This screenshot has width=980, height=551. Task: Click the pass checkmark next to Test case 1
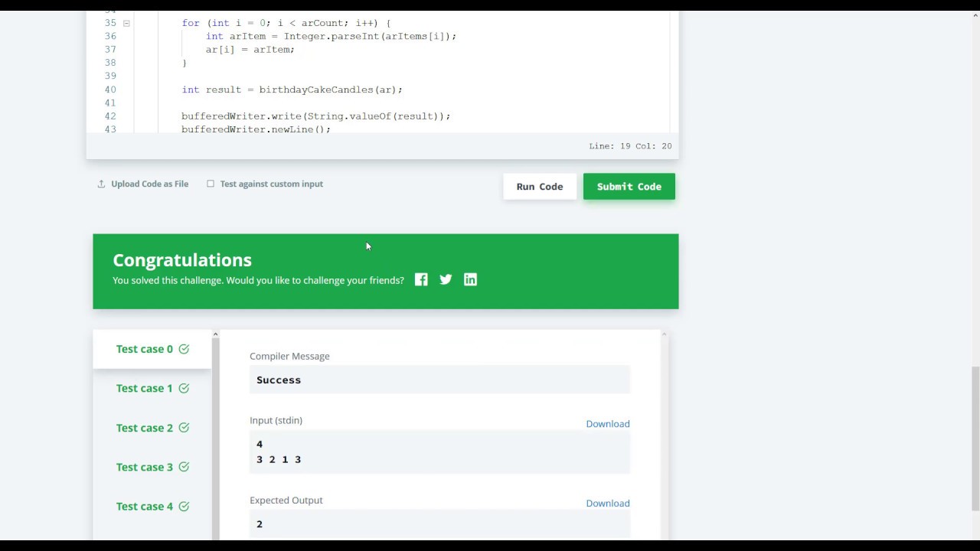[x=184, y=388]
